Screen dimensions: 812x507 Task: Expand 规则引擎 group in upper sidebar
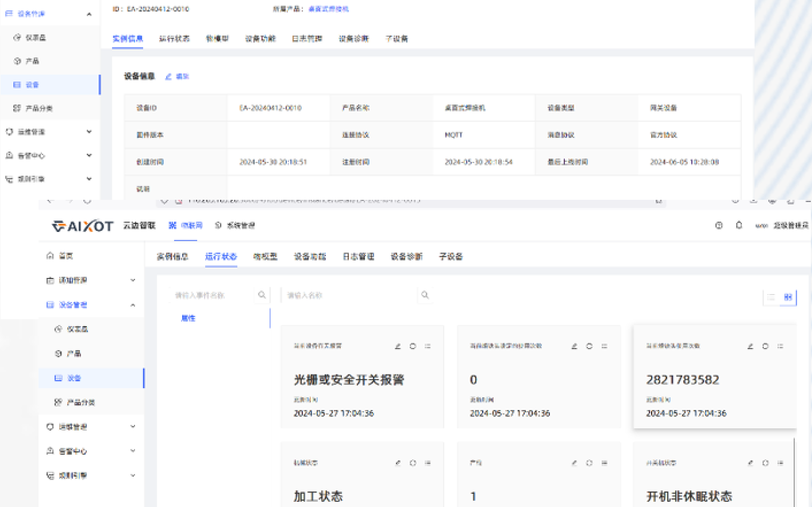[x=89, y=179]
